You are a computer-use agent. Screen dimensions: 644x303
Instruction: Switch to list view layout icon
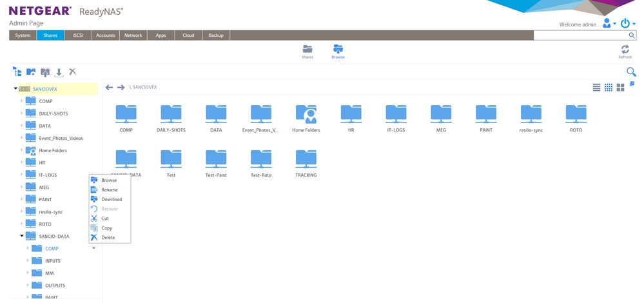click(x=596, y=87)
